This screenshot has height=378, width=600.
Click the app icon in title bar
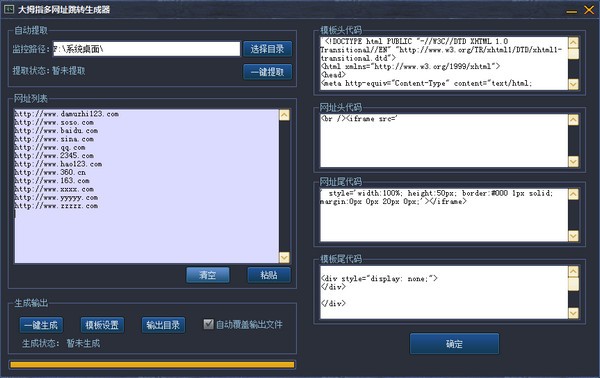[9, 9]
